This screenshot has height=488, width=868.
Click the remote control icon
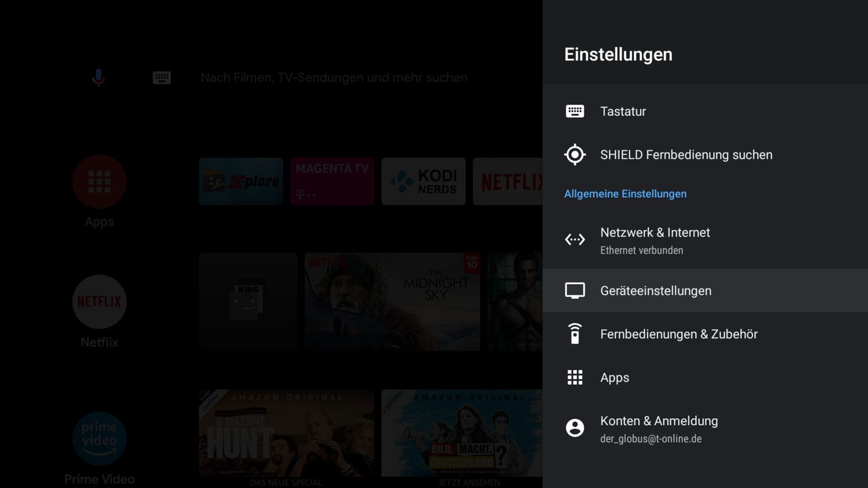(x=575, y=333)
